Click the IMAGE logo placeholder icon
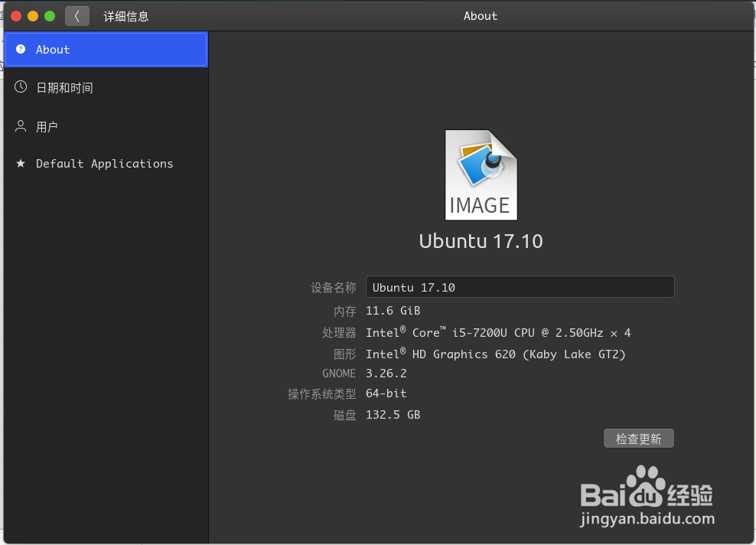The width and height of the screenshot is (756, 545). 481,175
